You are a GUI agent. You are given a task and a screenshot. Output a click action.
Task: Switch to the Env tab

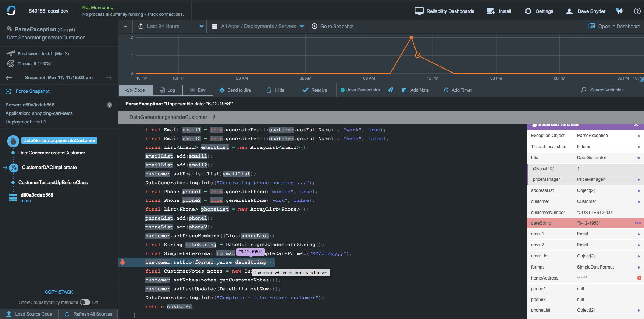tap(198, 90)
